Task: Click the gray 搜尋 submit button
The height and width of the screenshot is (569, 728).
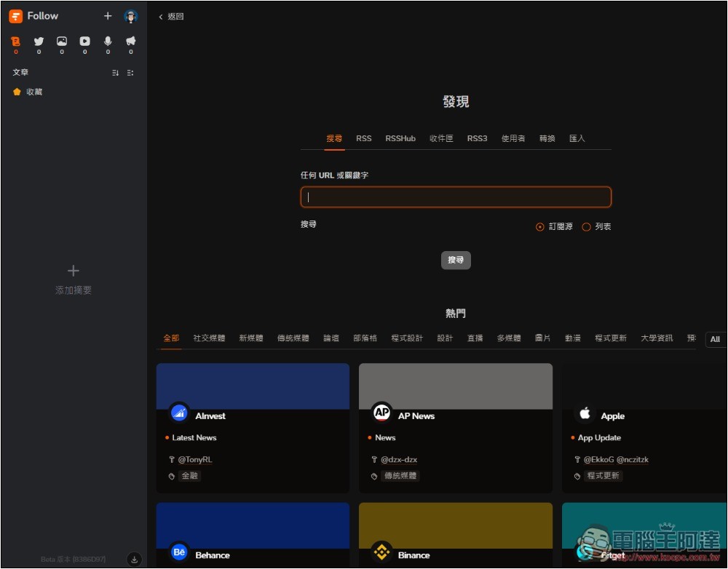Action: pyautogui.click(x=456, y=260)
